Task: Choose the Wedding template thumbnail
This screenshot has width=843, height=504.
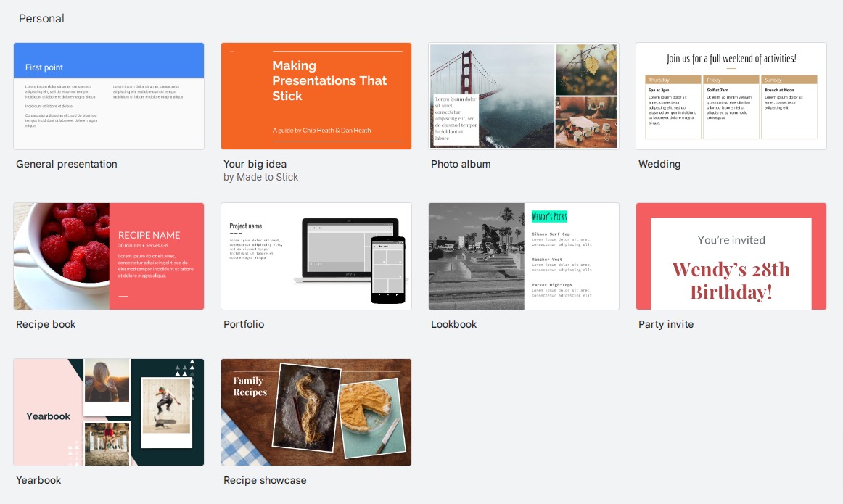Action: [731, 96]
